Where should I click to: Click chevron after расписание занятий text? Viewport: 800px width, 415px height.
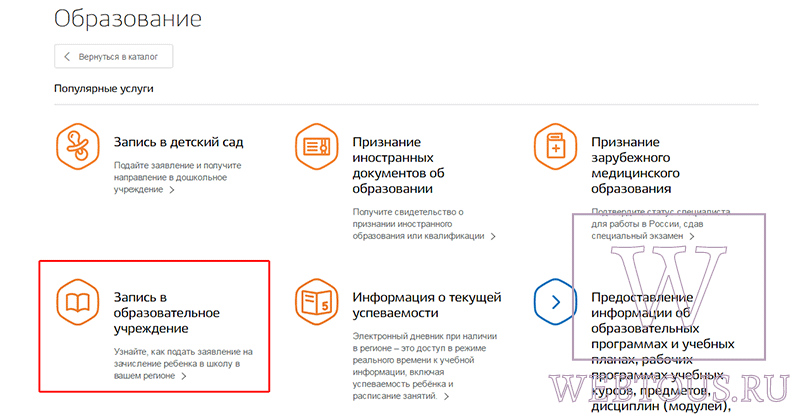click(x=446, y=396)
